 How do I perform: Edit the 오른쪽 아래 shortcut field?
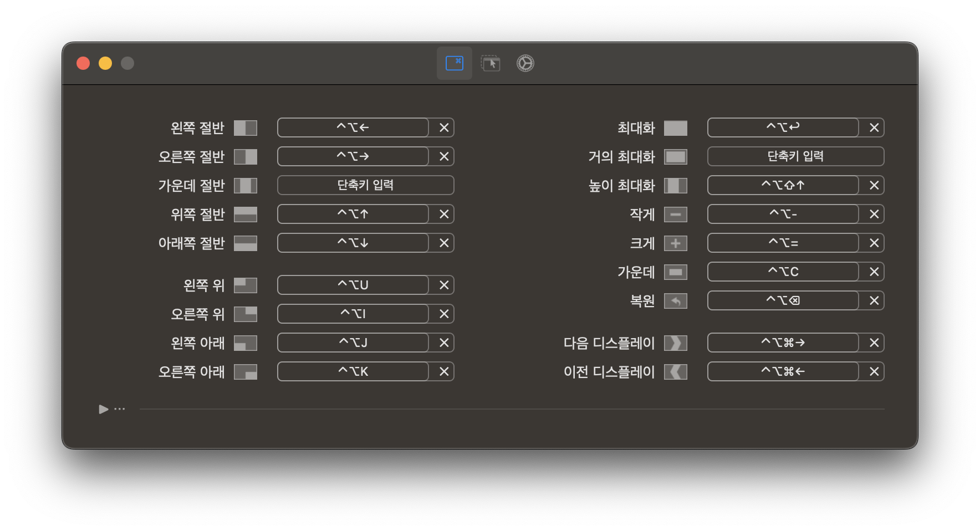pos(353,371)
